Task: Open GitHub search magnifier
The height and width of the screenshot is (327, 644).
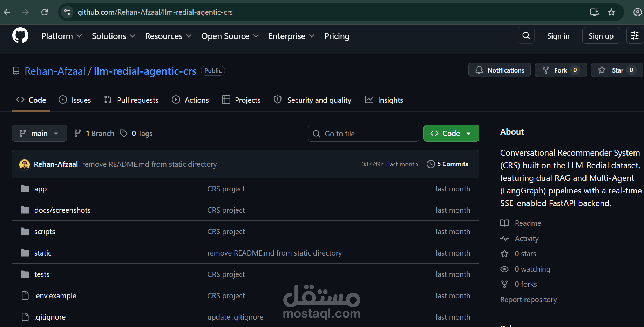Action: coord(526,35)
